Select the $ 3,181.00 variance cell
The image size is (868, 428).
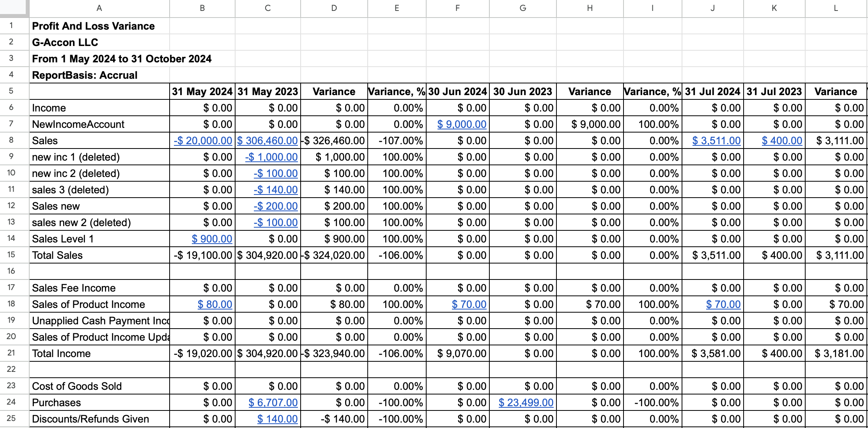pyautogui.click(x=836, y=353)
